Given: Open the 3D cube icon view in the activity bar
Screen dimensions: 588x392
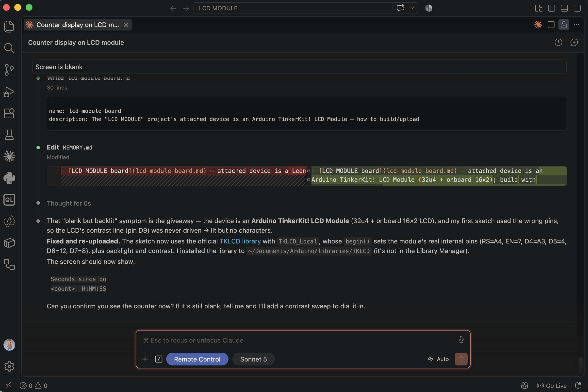Looking at the screenshot, I should pyautogui.click(x=9, y=243).
